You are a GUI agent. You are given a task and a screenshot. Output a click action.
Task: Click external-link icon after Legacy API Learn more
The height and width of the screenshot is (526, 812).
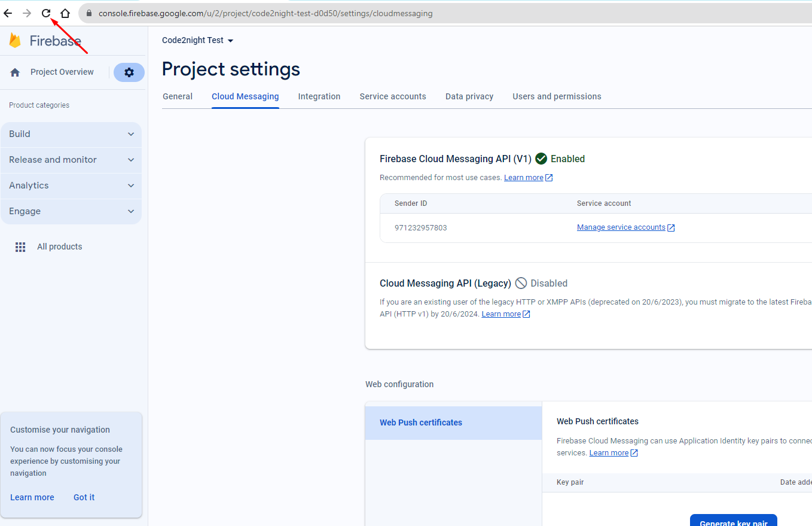[x=526, y=314]
